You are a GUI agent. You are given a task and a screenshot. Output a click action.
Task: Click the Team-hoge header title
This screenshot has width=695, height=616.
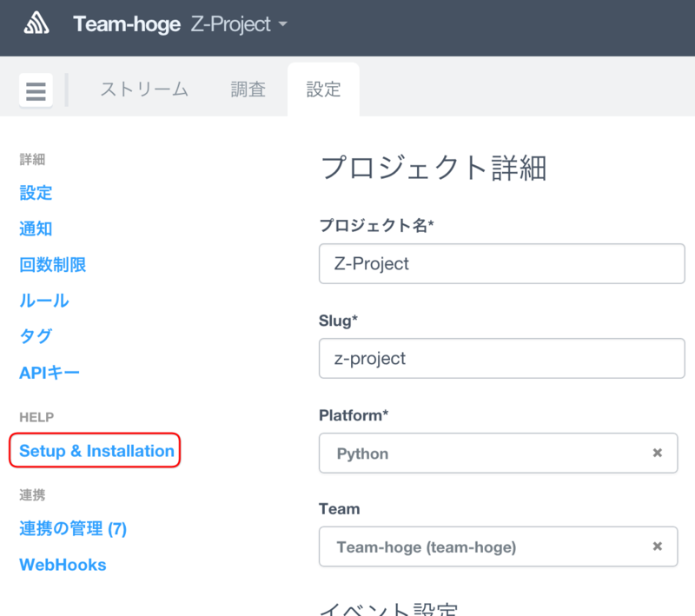click(x=127, y=24)
